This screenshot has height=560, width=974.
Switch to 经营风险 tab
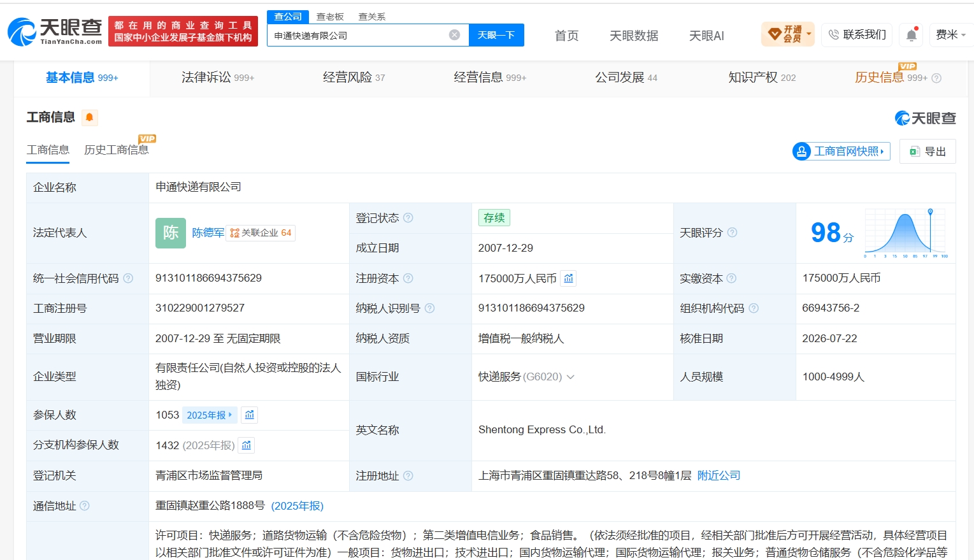point(354,78)
